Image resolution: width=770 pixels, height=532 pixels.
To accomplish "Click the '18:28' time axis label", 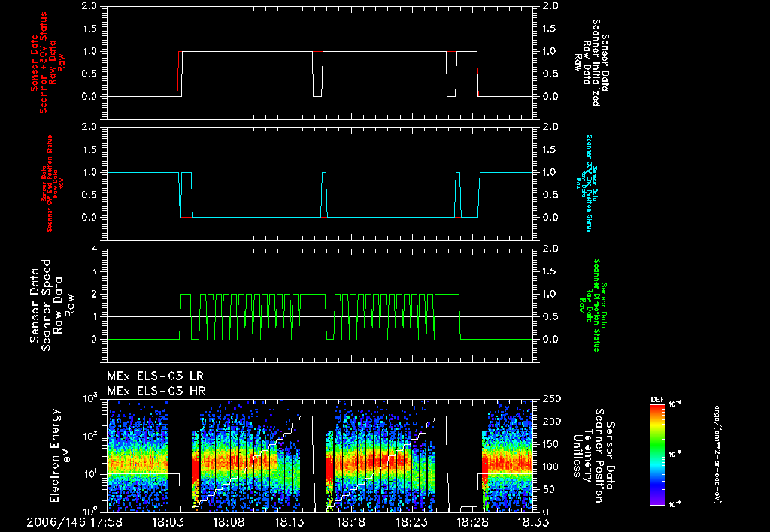I will 472,522.
